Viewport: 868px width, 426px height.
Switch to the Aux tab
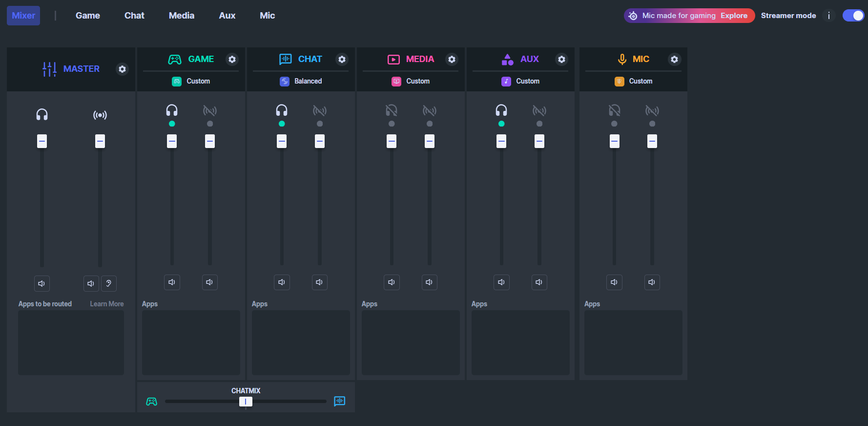click(x=227, y=16)
